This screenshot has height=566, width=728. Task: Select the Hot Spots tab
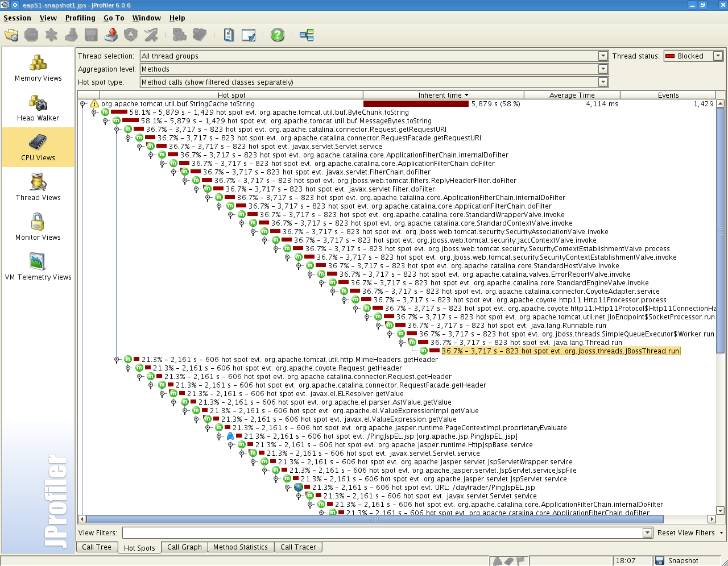point(139,548)
